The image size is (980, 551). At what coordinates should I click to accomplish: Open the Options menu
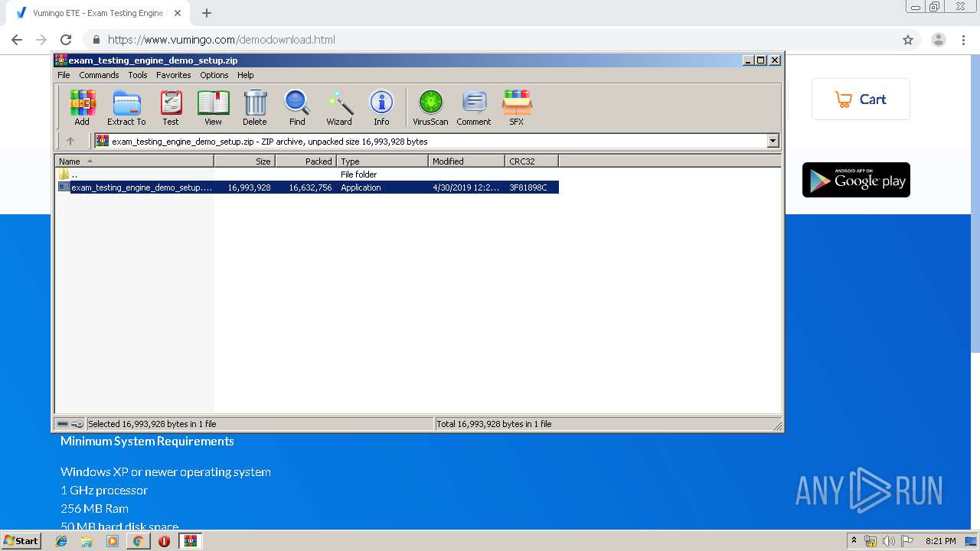(x=214, y=75)
